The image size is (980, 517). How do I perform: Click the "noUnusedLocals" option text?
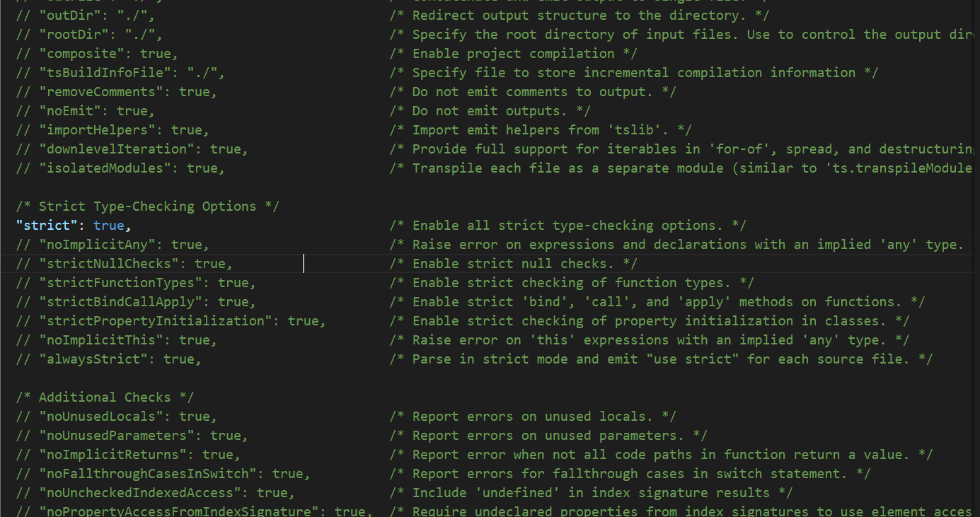(x=117, y=417)
